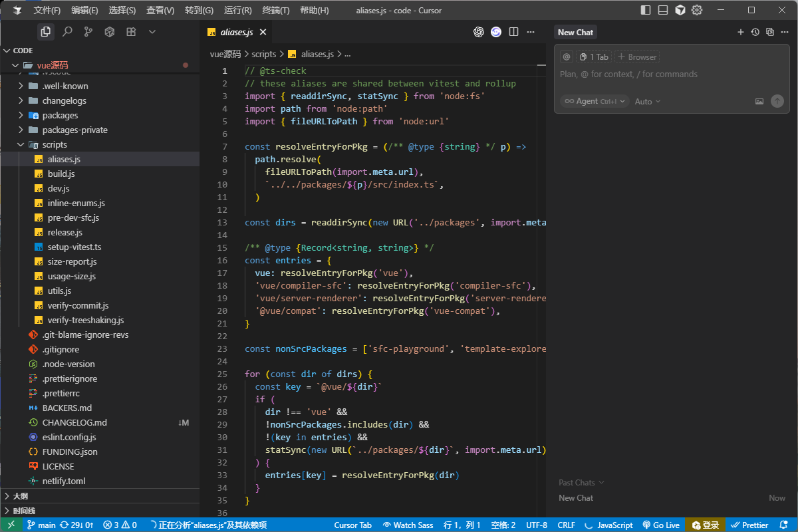Open the 终端(T) menu
Image resolution: width=798 pixels, height=532 pixels.
[x=276, y=10]
